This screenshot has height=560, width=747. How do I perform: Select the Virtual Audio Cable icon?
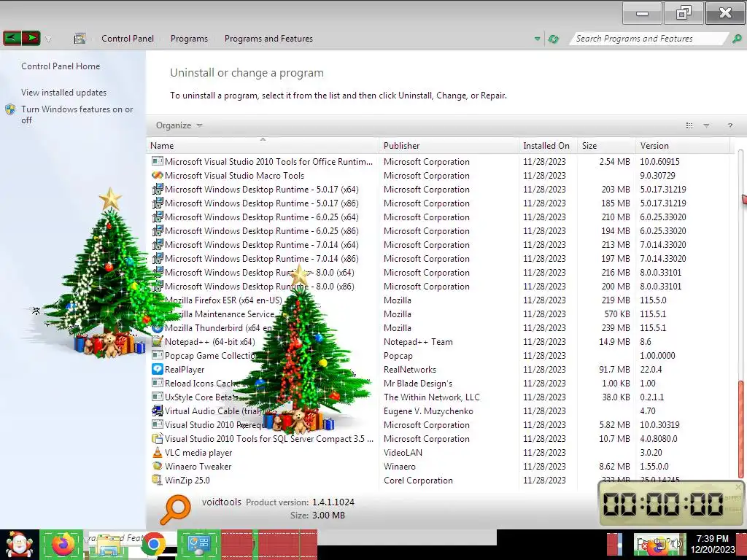[x=158, y=411]
